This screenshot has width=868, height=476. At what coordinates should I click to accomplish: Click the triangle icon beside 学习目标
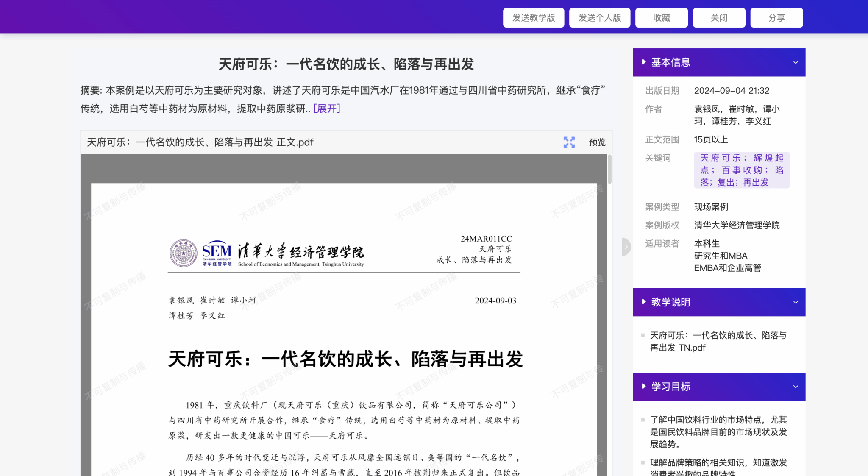[x=644, y=386]
